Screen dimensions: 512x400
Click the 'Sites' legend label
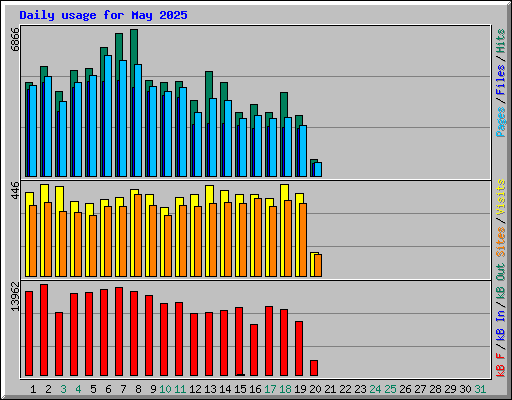coord(501,242)
